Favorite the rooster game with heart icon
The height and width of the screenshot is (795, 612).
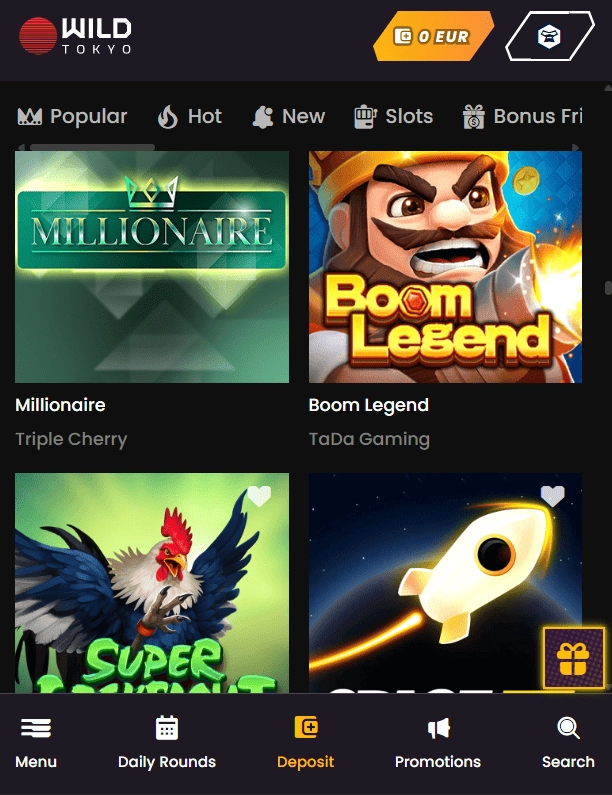pyautogui.click(x=259, y=496)
